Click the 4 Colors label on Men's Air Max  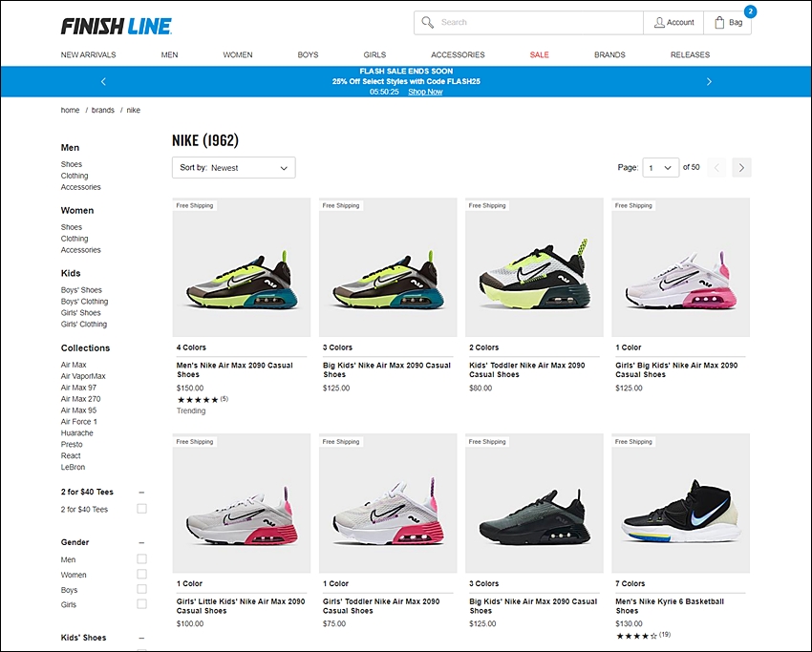(x=191, y=347)
